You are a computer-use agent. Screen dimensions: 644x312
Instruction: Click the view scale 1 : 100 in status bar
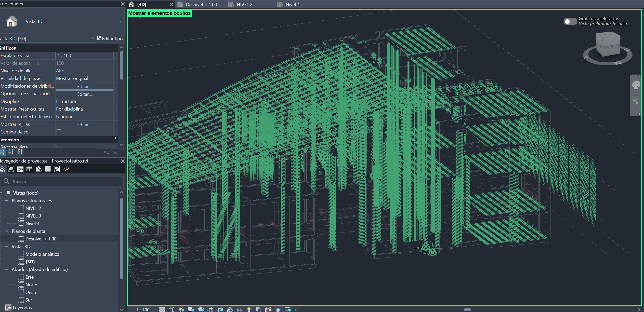pyautogui.click(x=143, y=309)
